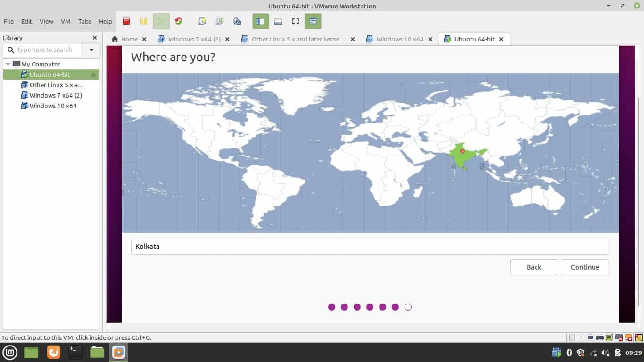Screen dimensions: 644x362
Task: Open the Linux Mint start menu
Action: [10, 352]
